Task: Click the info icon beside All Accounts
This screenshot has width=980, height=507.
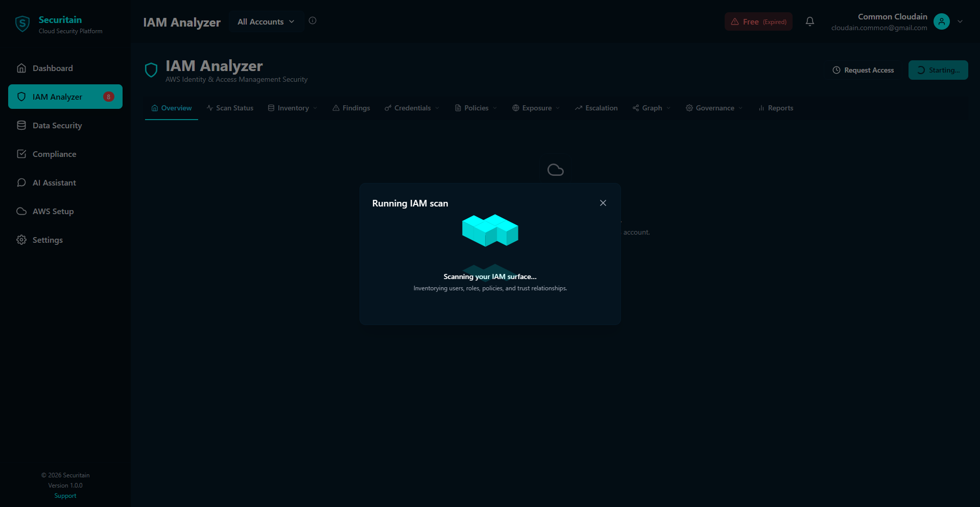Action: (313, 20)
